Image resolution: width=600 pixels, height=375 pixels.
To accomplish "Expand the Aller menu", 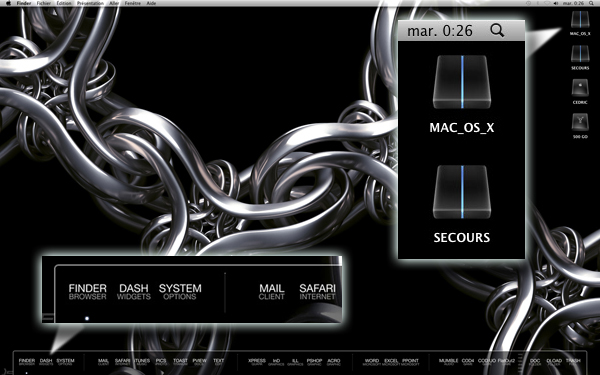I will (x=114, y=3).
